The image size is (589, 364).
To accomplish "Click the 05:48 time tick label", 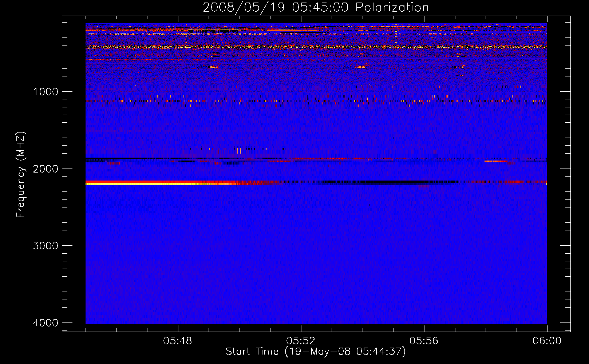I will coord(178,341).
